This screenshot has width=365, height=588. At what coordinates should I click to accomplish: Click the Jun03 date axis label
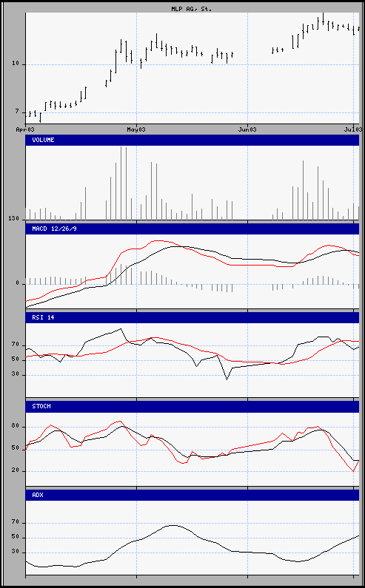(247, 129)
